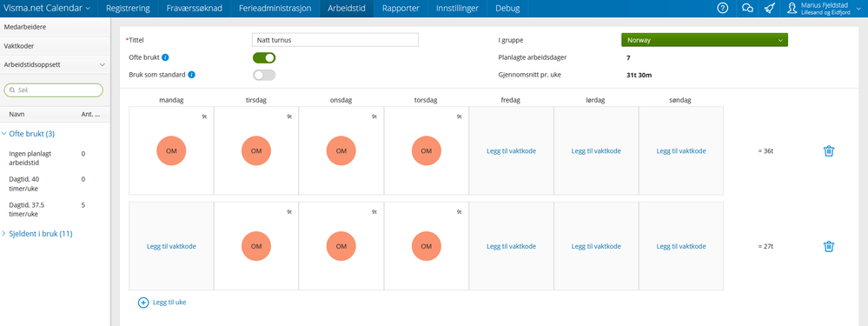Click the = 27t week total
Viewport: 868px width, 326px height.
coord(765,246)
